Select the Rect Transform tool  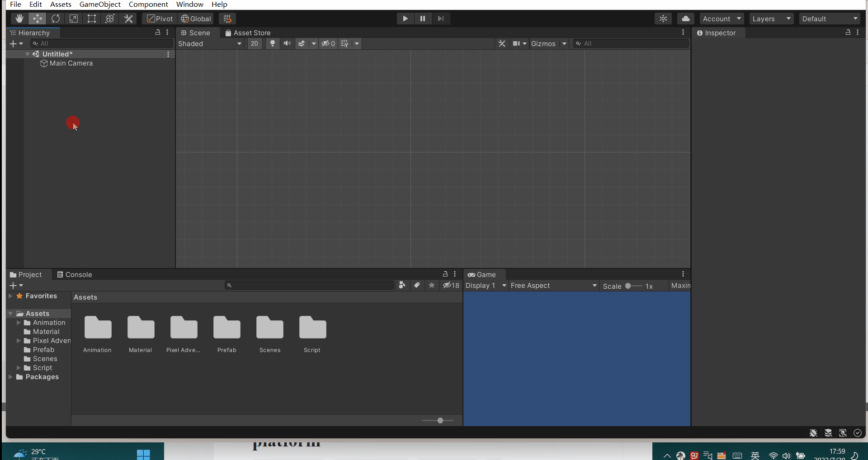[92, 19]
